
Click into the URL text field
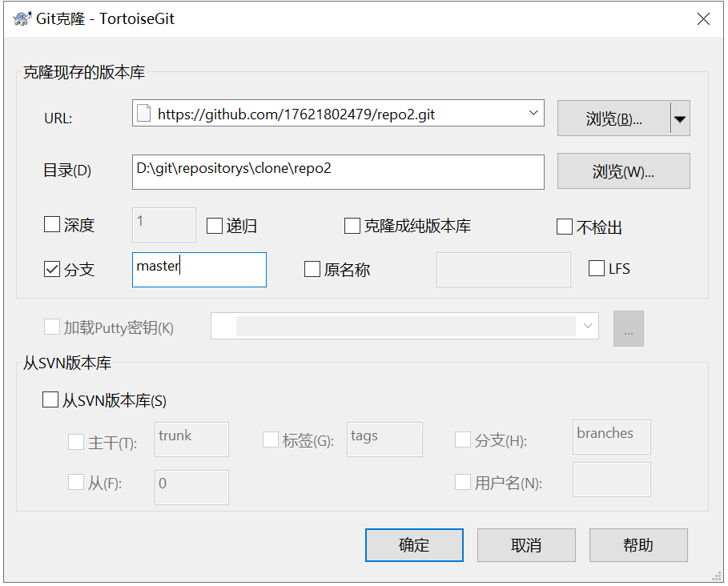tap(339, 114)
